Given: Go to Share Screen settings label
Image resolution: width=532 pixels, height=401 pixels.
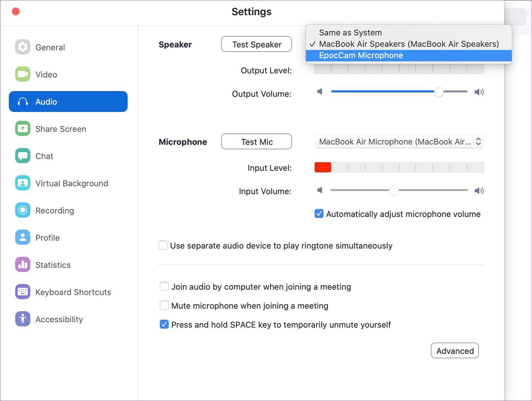Looking at the screenshot, I should 61,129.
